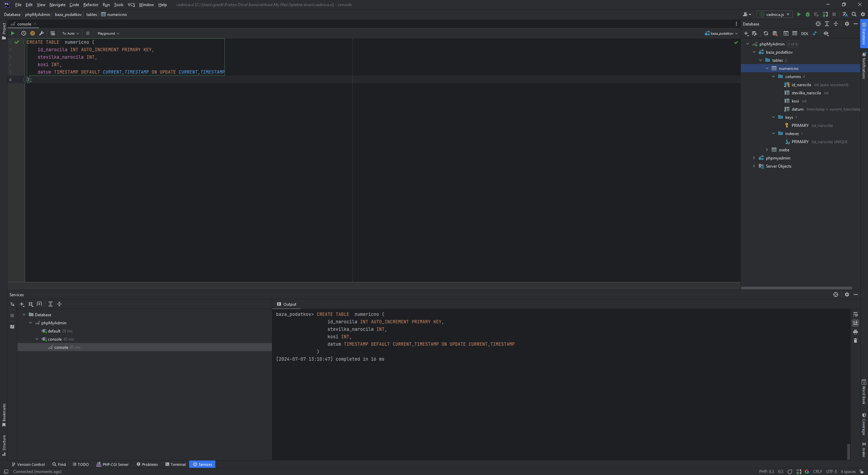Viewport: 868px width, 475px height.
Task: Open the view options eye icon
Action: [x=826, y=34]
